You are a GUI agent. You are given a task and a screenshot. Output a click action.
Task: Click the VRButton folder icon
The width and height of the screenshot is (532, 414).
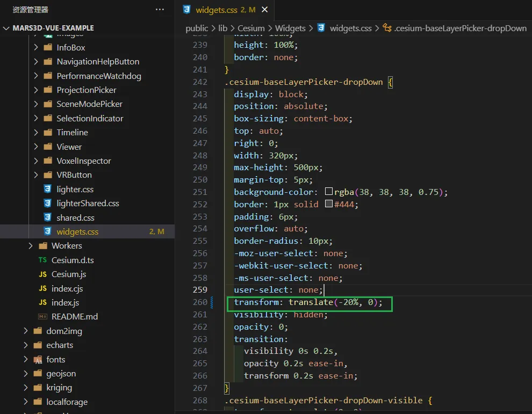click(x=48, y=175)
